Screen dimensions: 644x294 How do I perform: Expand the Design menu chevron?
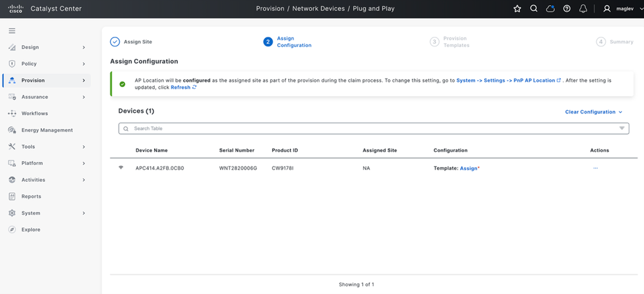[x=84, y=47]
